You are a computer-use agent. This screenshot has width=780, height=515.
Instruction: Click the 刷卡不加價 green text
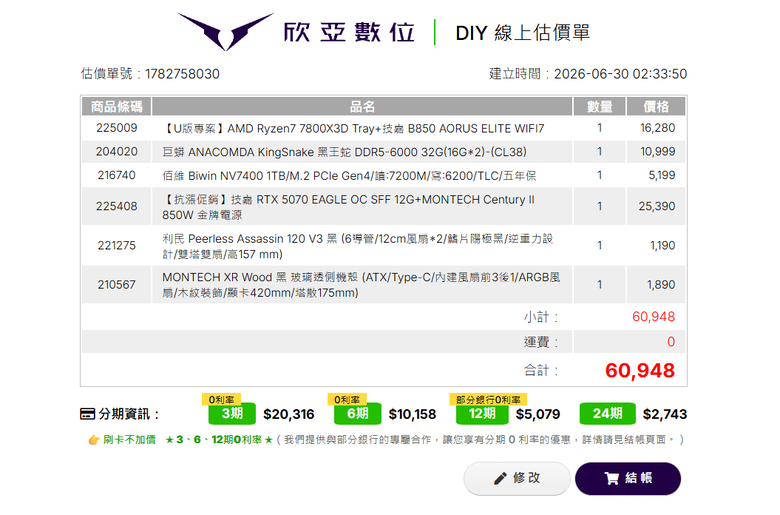tap(129, 440)
